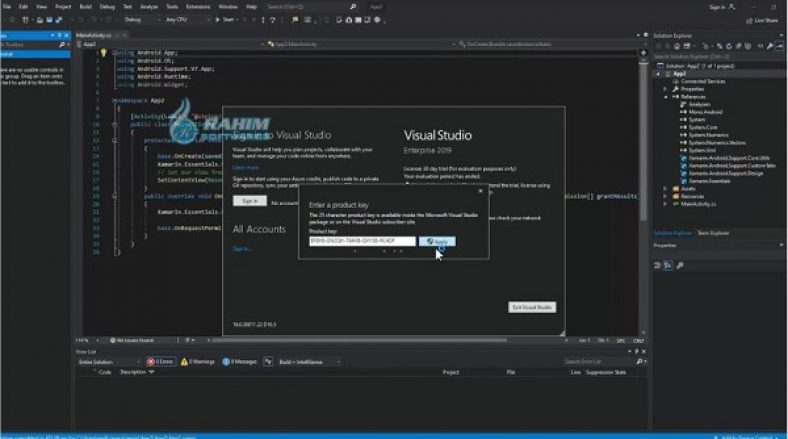
Task: Expand the Resources folder
Action: point(665,196)
